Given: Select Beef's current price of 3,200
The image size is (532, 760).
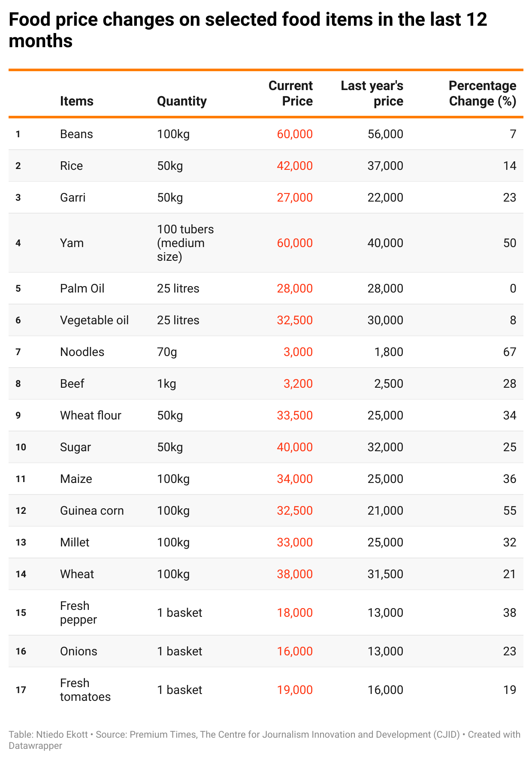Looking at the screenshot, I should tap(298, 384).
